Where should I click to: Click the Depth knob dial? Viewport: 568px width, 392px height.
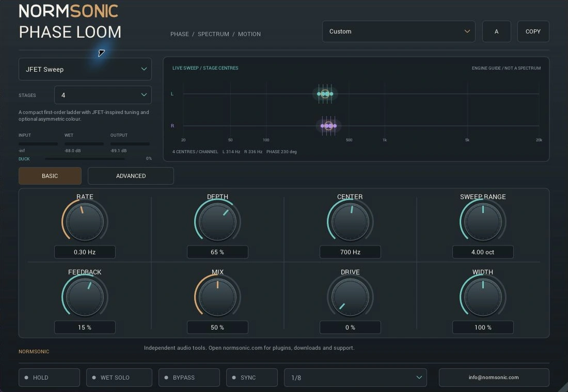pyautogui.click(x=217, y=221)
